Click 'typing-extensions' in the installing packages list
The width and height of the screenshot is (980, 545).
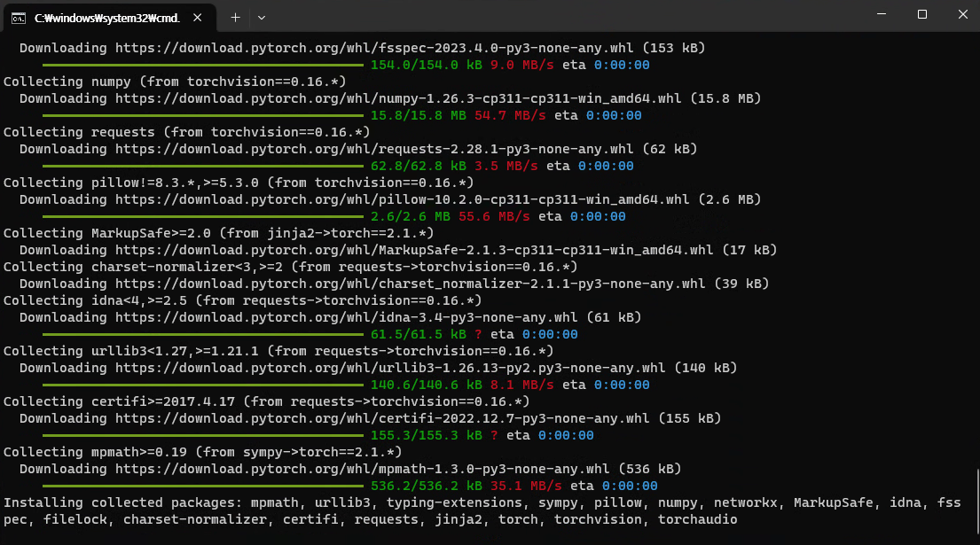click(x=454, y=503)
